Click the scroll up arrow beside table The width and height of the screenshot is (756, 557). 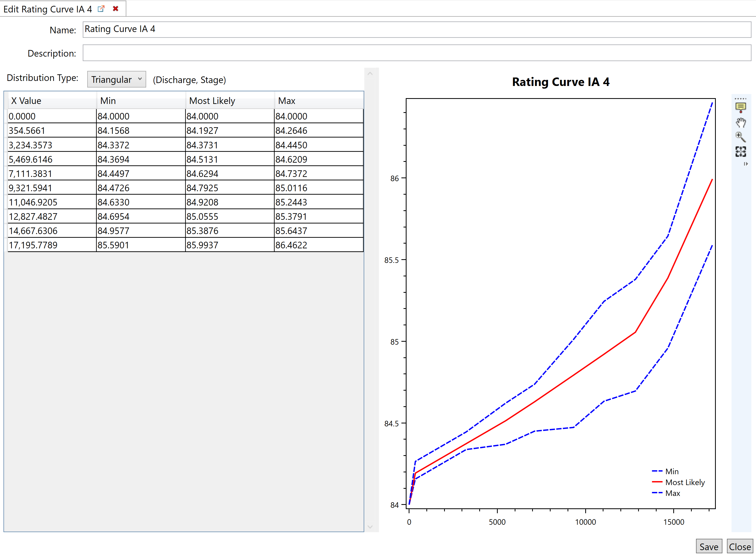370,74
